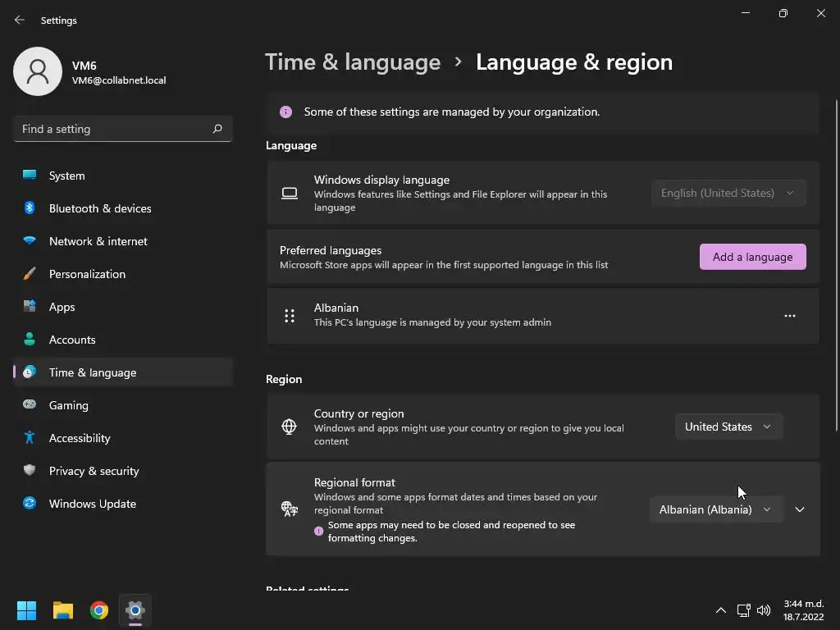Viewport: 840px width, 630px height.
Task: Show hidden system tray icons
Action: coord(720,610)
